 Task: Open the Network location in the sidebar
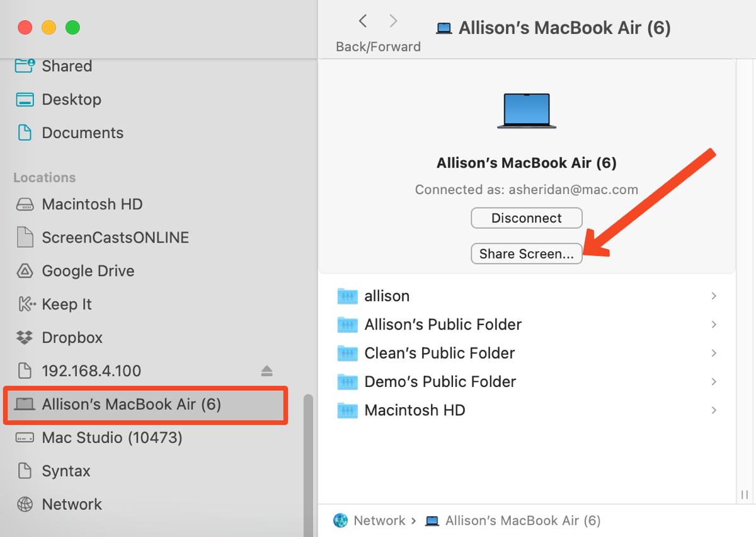72,504
